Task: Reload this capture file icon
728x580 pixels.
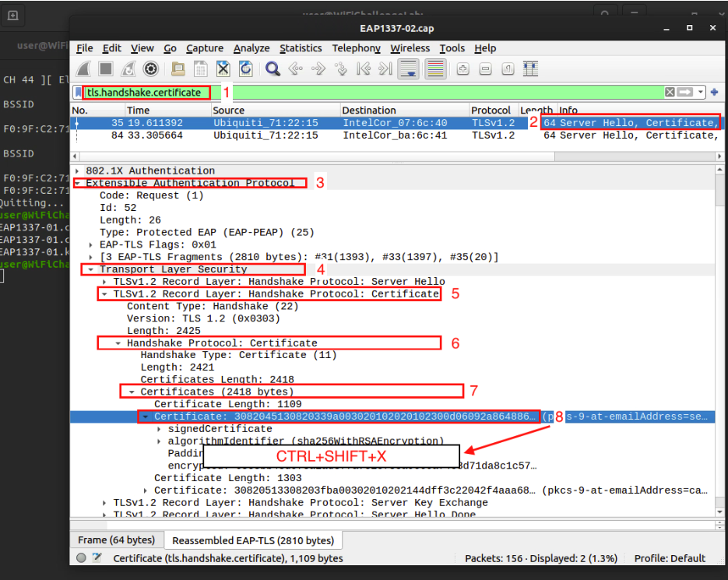Action: [245, 69]
